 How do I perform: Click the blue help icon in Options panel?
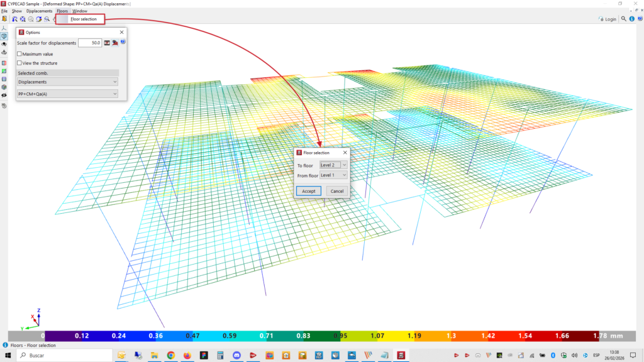123,43
